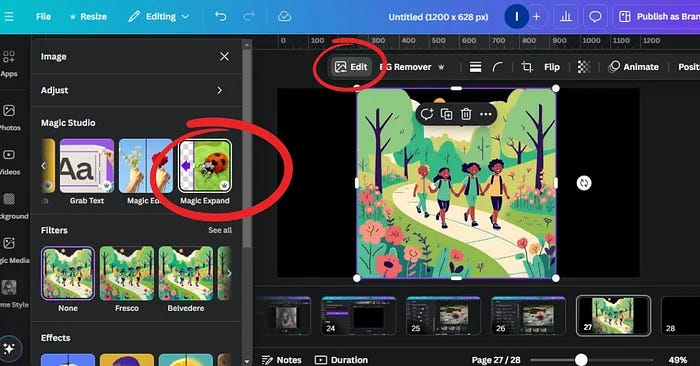Open Apps in the sidebar

pyautogui.click(x=8, y=64)
